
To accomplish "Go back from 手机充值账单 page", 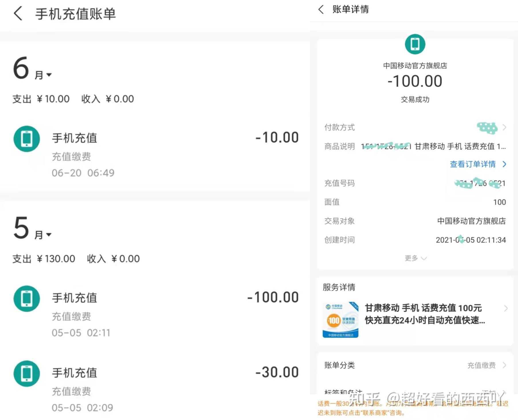I will point(18,13).
